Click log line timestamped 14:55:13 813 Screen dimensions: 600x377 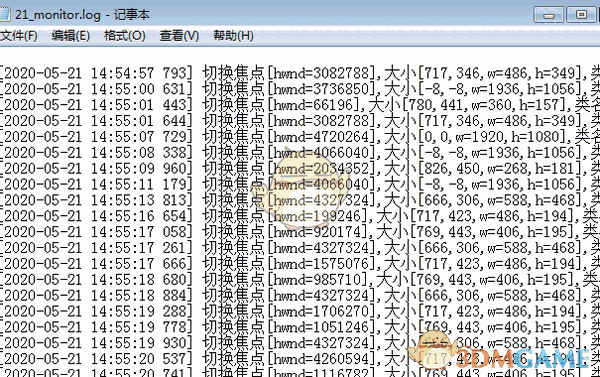(300, 200)
